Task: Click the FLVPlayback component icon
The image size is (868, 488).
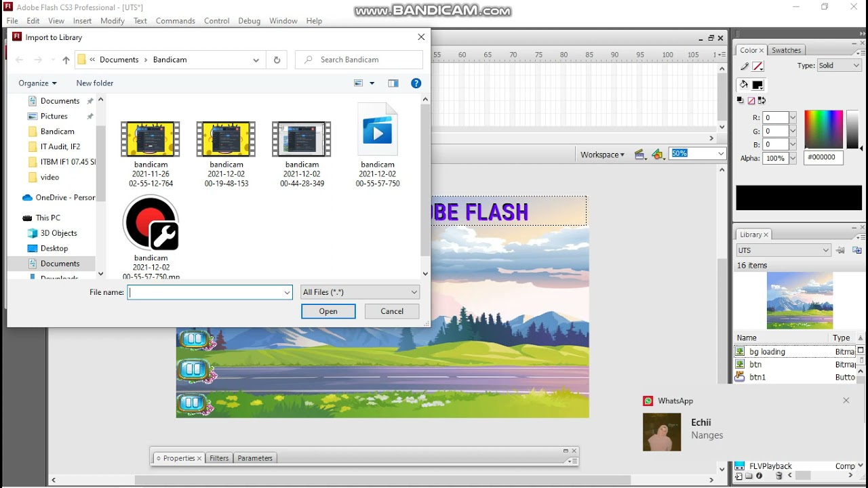Action: [x=741, y=466]
